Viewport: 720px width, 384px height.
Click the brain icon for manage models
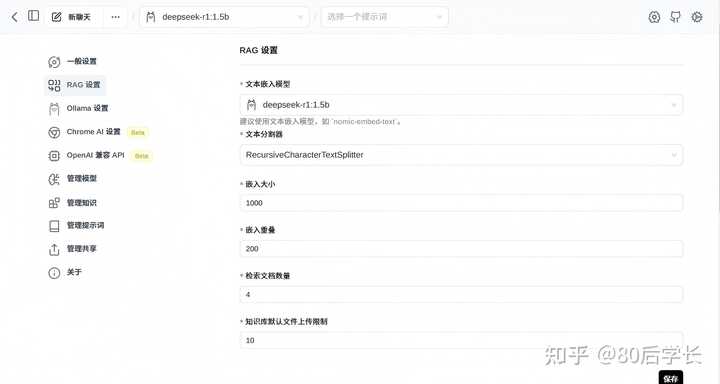(54, 179)
